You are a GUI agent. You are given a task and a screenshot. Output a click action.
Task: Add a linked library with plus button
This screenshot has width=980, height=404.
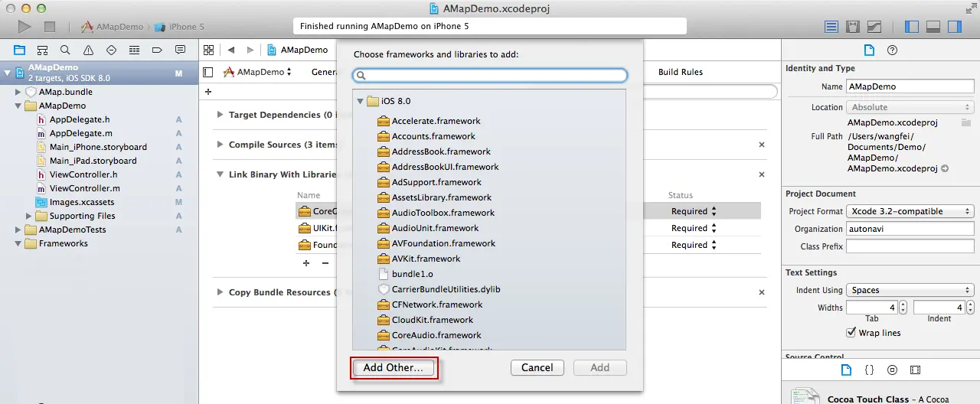306,263
